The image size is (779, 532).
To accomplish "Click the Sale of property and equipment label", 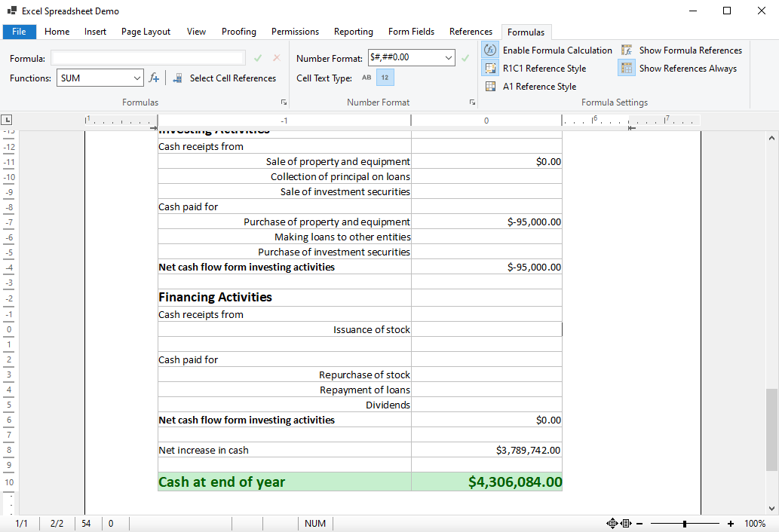I will [x=338, y=162].
